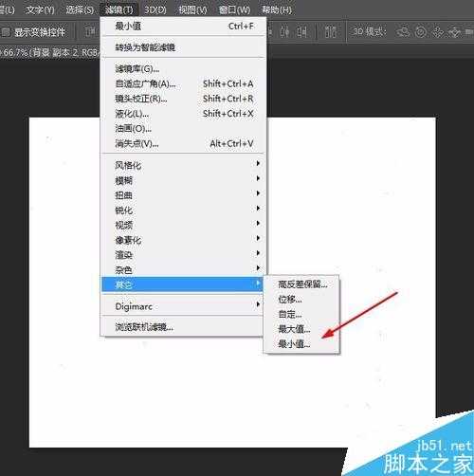Select the 3D slide mode icon
474x476 pixels.
point(454,31)
